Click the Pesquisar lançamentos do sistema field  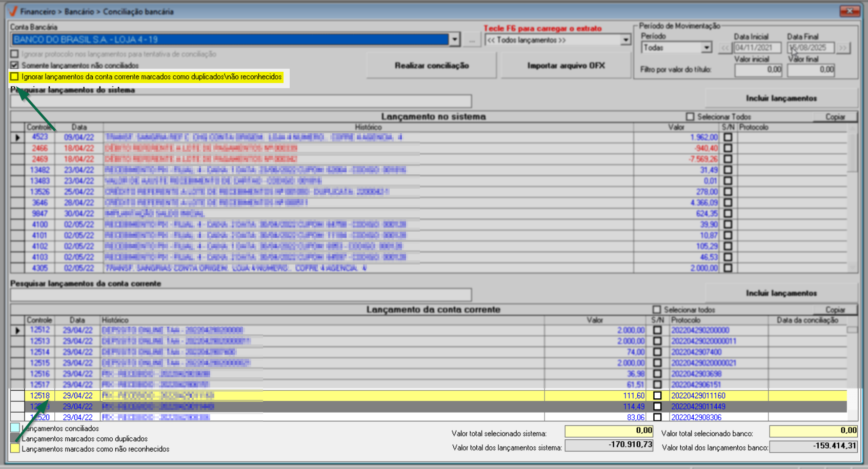(x=240, y=101)
